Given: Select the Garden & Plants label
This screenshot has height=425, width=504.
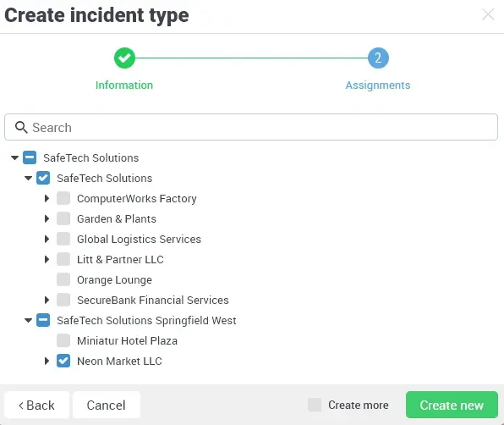Looking at the screenshot, I should pos(117,218).
